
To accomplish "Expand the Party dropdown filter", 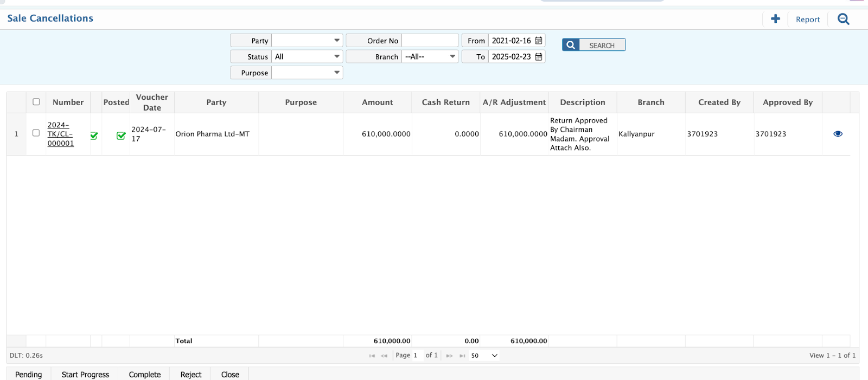I will click(x=336, y=41).
